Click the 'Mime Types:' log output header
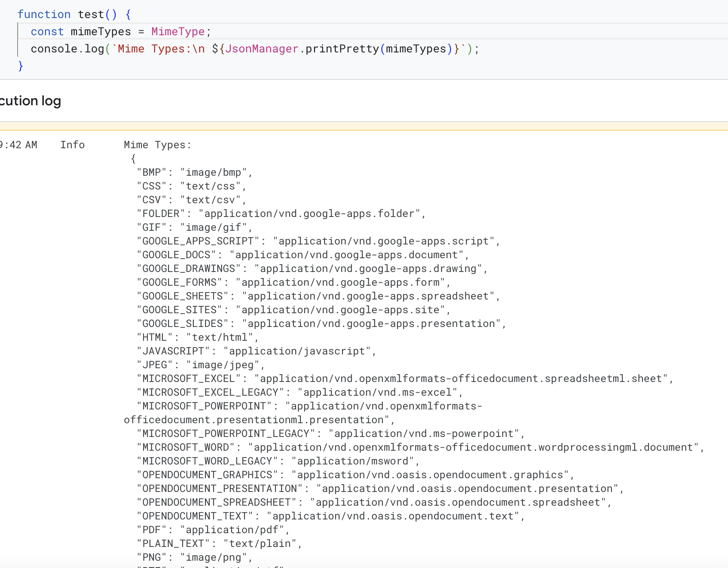Image resolution: width=728 pixels, height=568 pixels. [x=157, y=145]
